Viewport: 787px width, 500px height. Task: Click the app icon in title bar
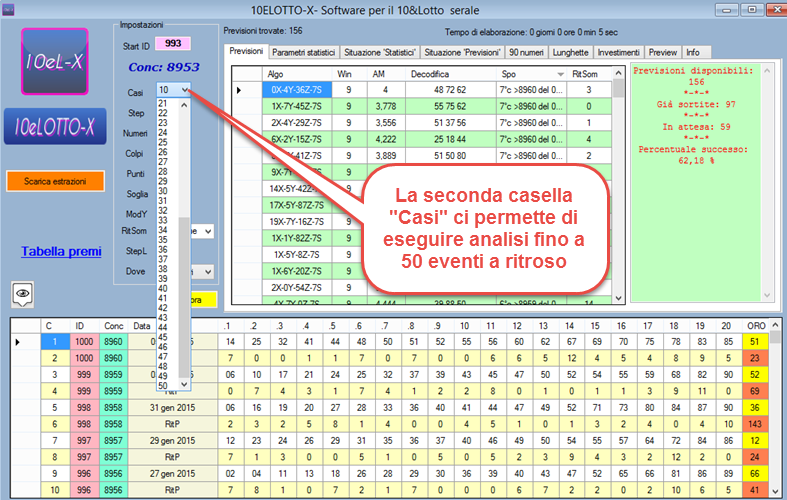click(11, 9)
